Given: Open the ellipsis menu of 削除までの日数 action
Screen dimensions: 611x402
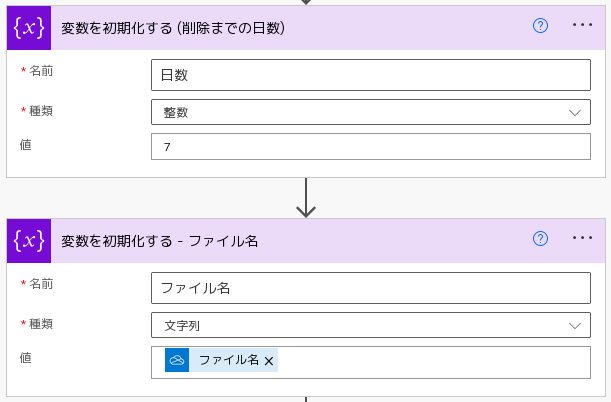Looking at the screenshot, I should 582,25.
